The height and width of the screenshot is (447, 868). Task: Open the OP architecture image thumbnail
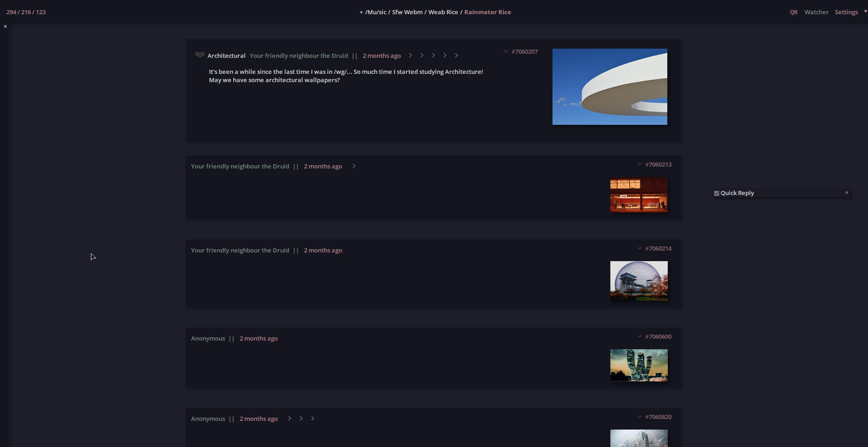pyautogui.click(x=610, y=87)
